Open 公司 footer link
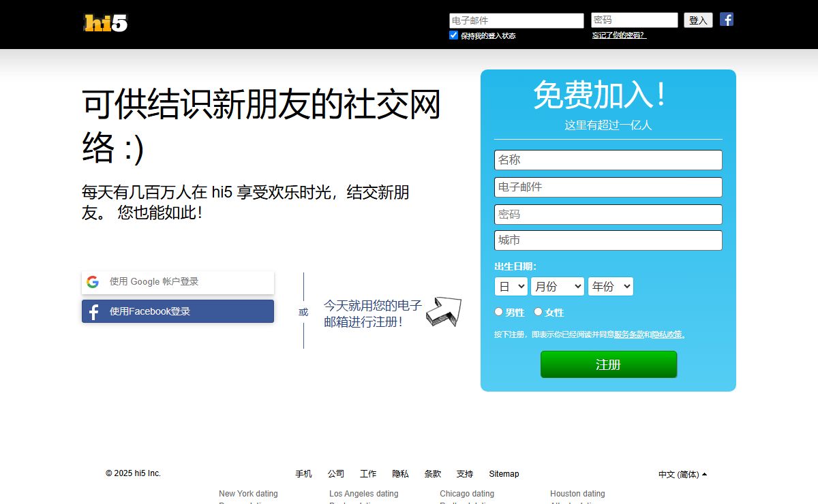The image size is (818, 504). [335, 474]
